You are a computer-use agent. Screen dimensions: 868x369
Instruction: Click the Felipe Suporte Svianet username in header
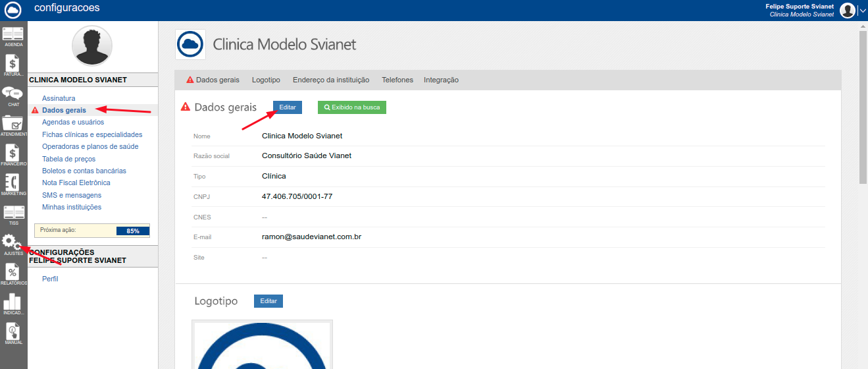point(800,6)
